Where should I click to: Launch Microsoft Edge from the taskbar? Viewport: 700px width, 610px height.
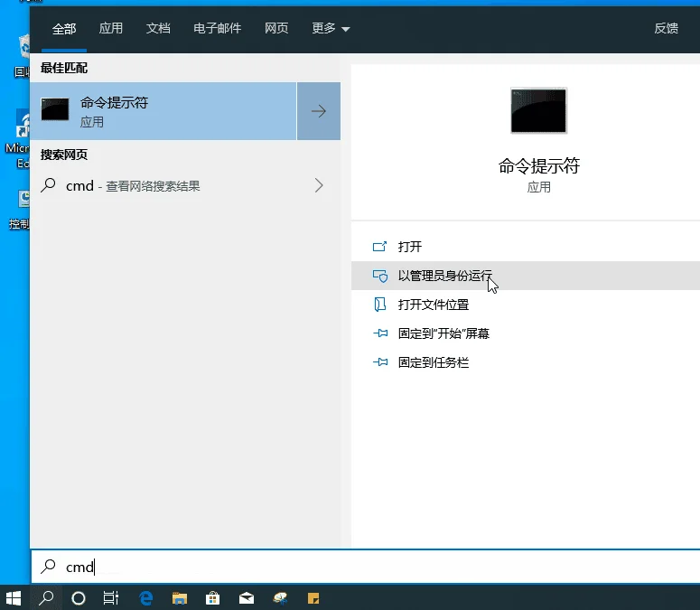coord(145,597)
